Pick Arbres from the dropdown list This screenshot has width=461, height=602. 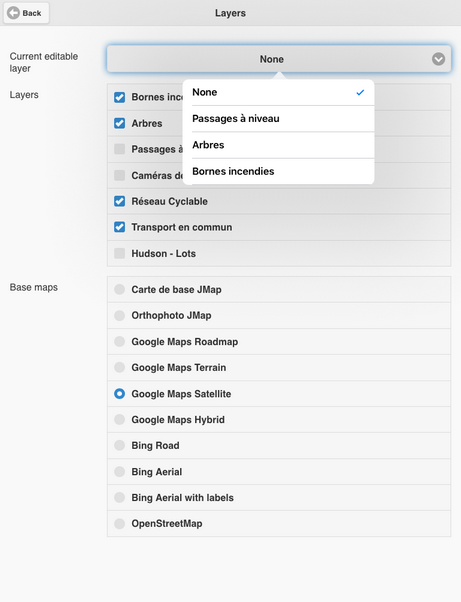coord(279,145)
